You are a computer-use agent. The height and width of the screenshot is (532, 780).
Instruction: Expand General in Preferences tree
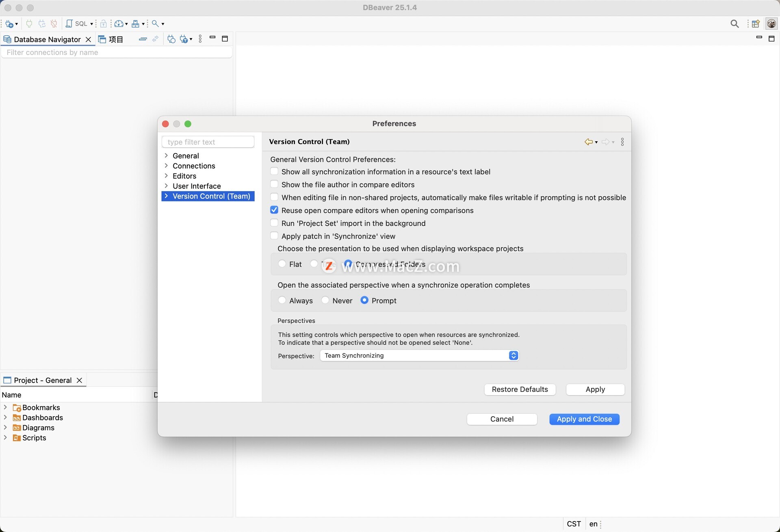pos(166,156)
